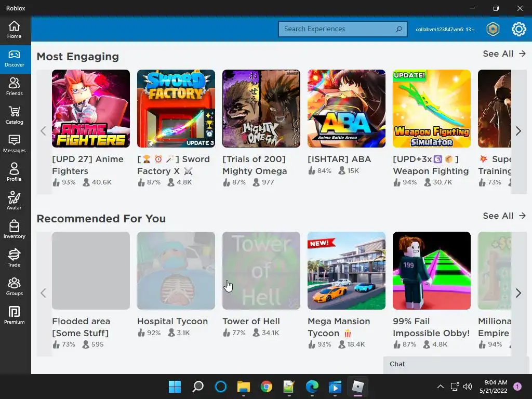532x399 pixels.
Task: Click the Search Experiences input field
Action: point(343,29)
